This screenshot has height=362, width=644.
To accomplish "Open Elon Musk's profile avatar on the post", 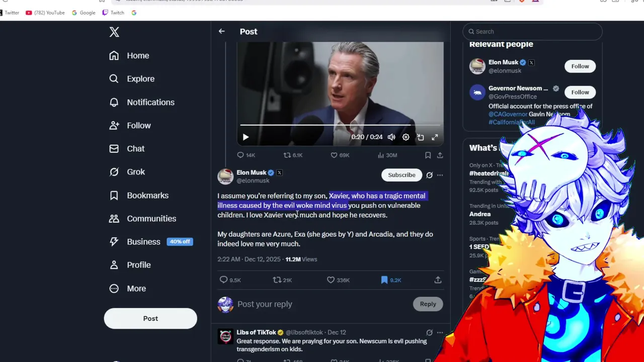I will [225, 176].
